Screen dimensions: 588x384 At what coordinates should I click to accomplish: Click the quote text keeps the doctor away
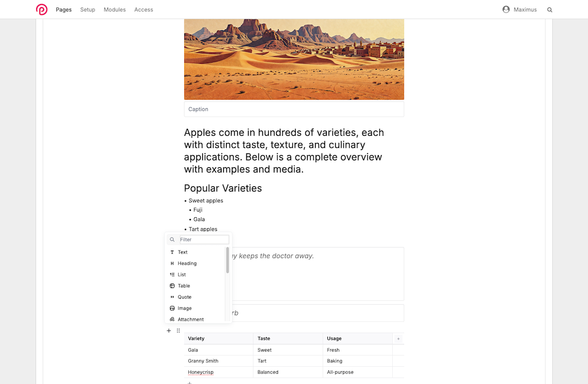pyautogui.click(x=276, y=256)
